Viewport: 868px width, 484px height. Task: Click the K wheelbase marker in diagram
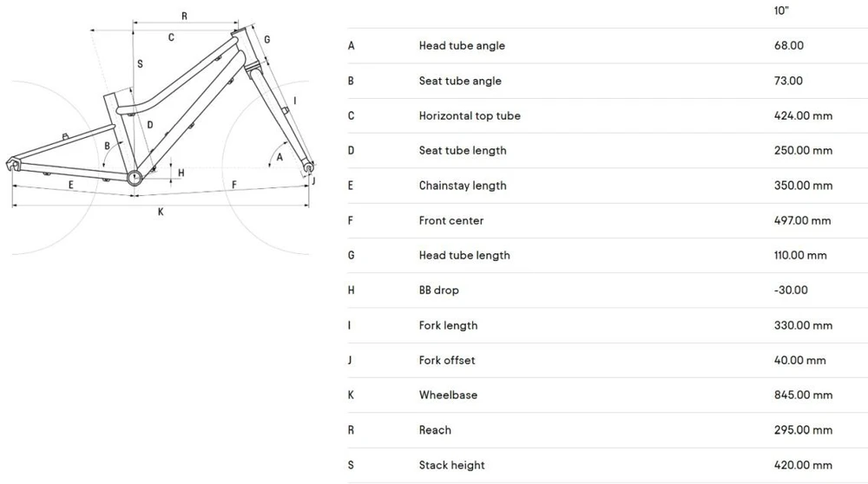161,212
